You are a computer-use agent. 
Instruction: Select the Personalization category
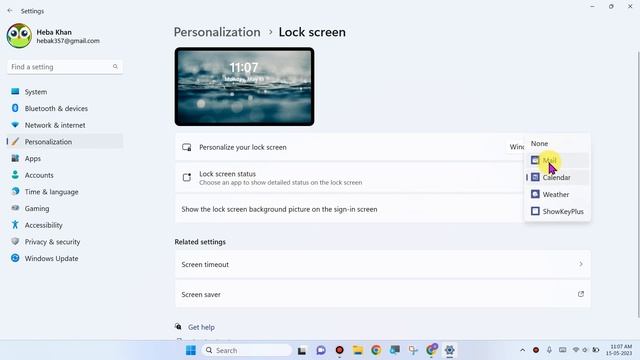pos(64,142)
